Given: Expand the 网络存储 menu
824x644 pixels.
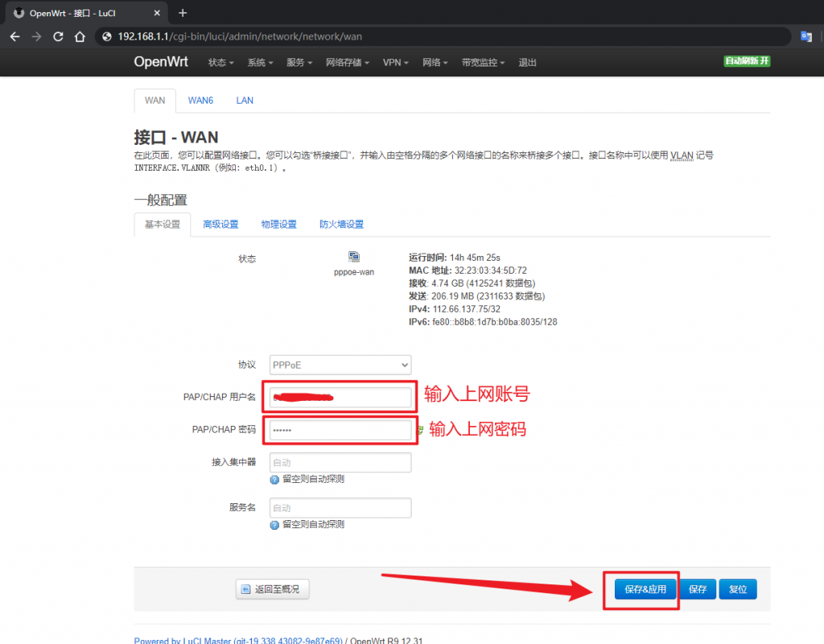Looking at the screenshot, I should click(348, 63).
